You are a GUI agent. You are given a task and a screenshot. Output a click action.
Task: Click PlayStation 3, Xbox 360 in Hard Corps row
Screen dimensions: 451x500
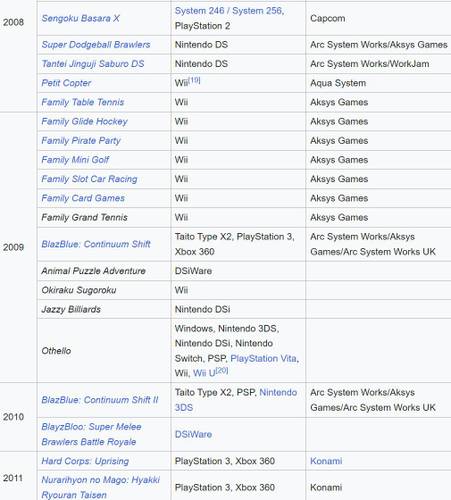tap(225, 461)
